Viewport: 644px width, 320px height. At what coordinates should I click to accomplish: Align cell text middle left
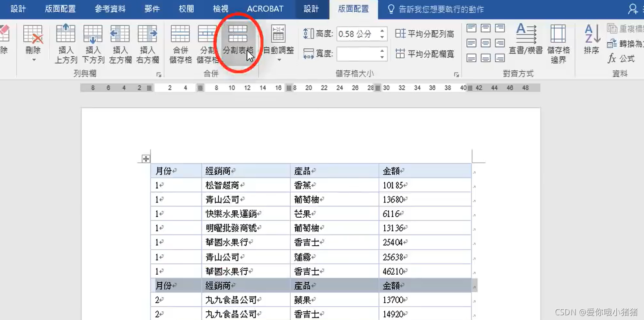[x=471, y=43]
